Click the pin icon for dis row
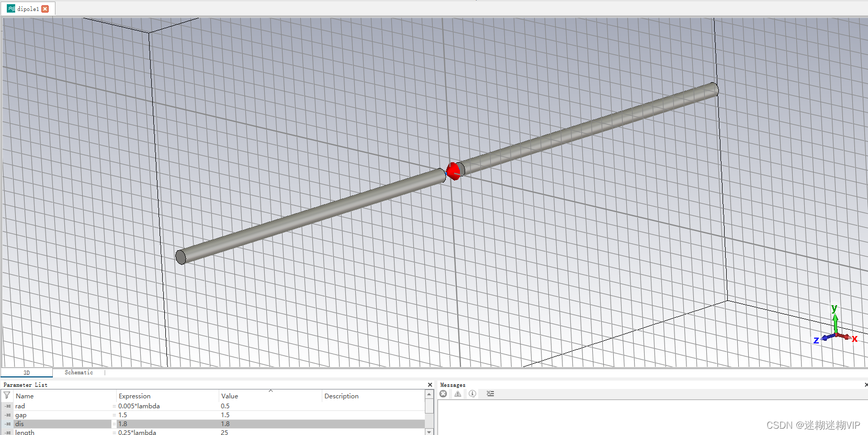Image resolution: width=868 pixels, height=435 pixels. pos(8,424)
